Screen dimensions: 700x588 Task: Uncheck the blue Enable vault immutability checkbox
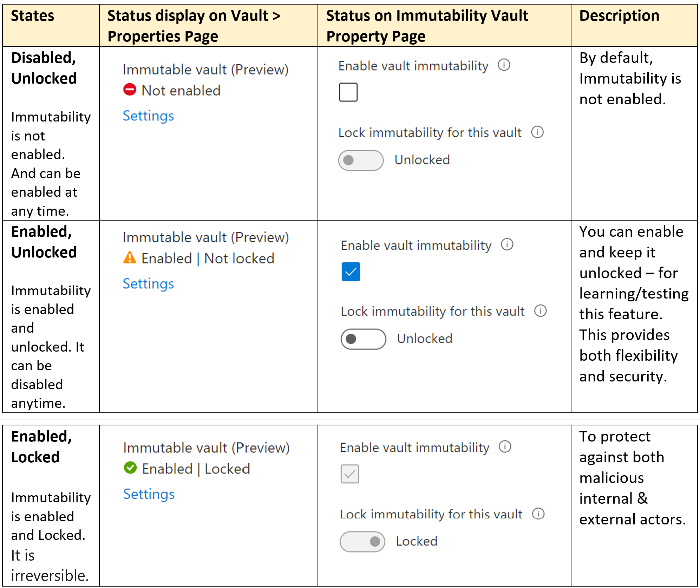coord(351,272)
